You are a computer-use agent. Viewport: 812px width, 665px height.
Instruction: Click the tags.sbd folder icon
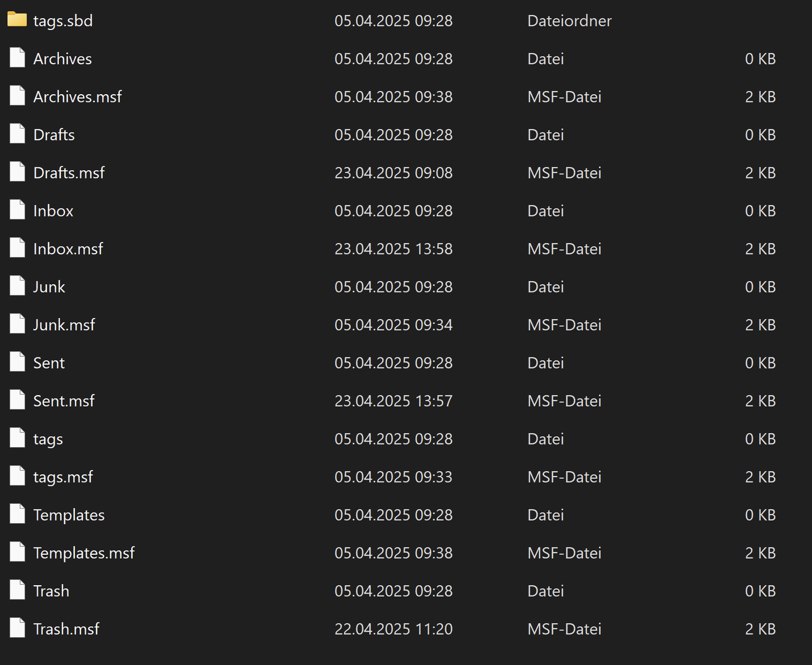point(17,20)
